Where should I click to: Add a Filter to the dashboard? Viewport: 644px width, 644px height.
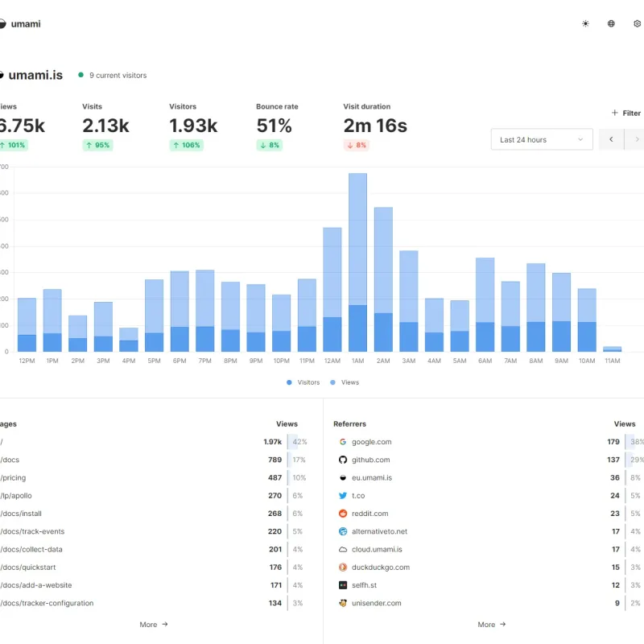pos(626,113)
